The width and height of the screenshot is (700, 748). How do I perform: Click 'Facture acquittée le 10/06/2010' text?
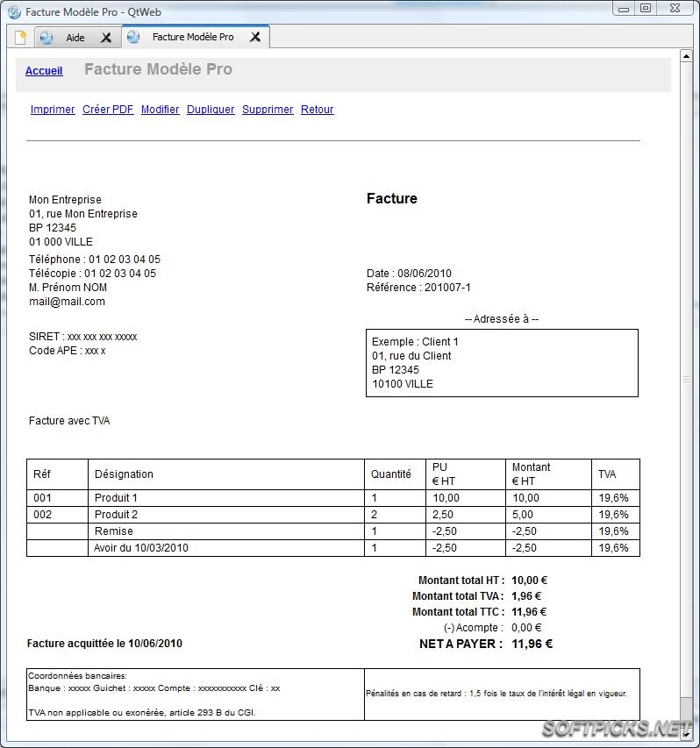click(x=104, y=643)
